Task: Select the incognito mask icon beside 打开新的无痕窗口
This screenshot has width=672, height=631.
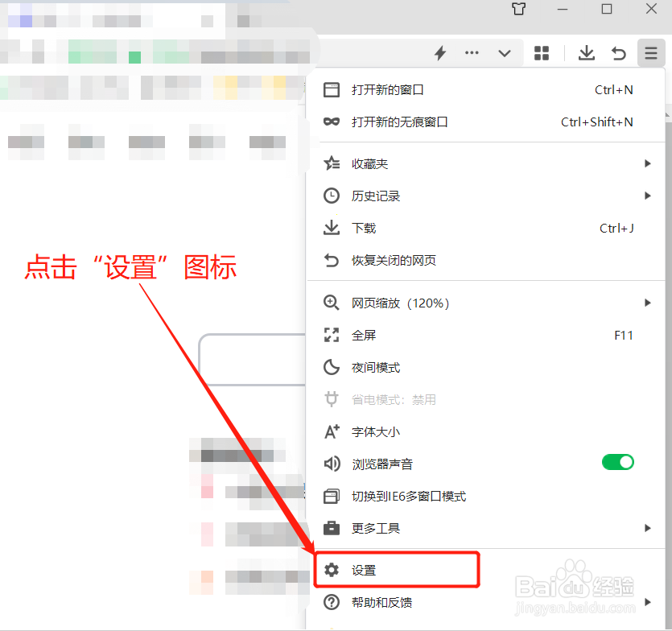Action: [x=332, y=122]
